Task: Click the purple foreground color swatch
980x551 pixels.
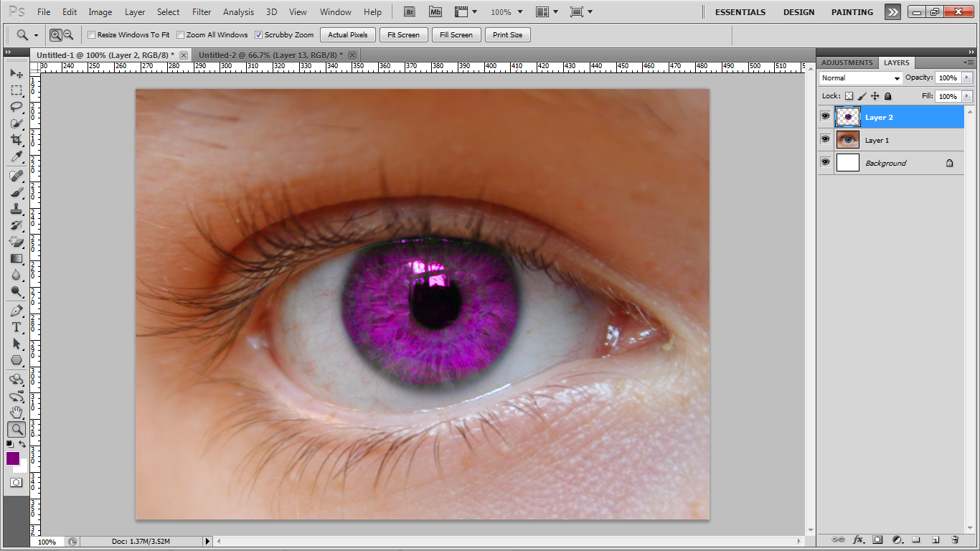Action: point(12,458)
